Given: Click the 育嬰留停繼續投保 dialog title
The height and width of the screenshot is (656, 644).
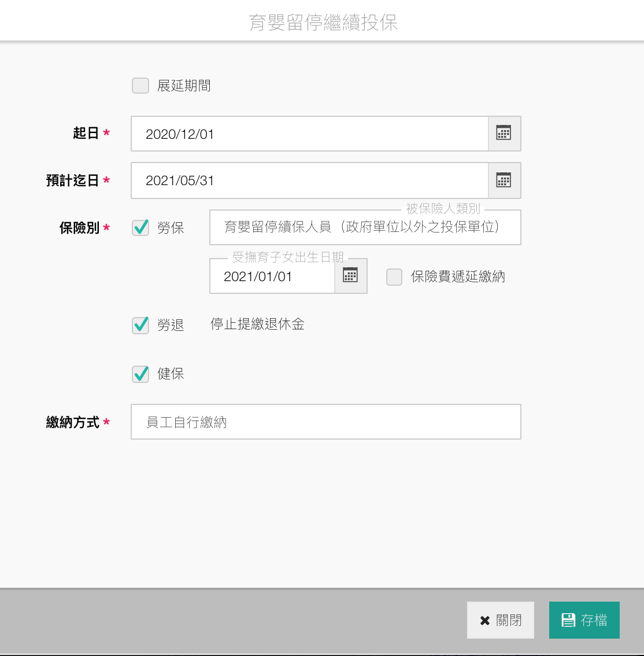Looking at the screenshot, I should (x=323, y=23).
